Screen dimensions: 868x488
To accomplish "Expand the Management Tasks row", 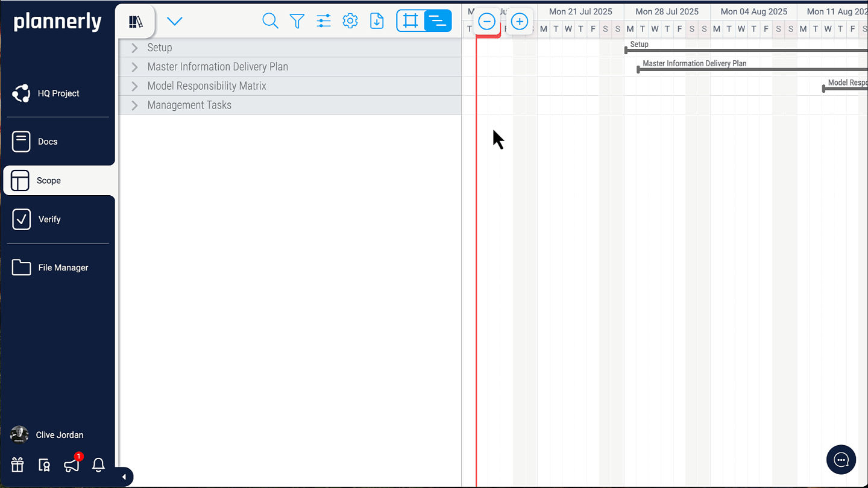I will pyautogui.click(x=134, y=105).
